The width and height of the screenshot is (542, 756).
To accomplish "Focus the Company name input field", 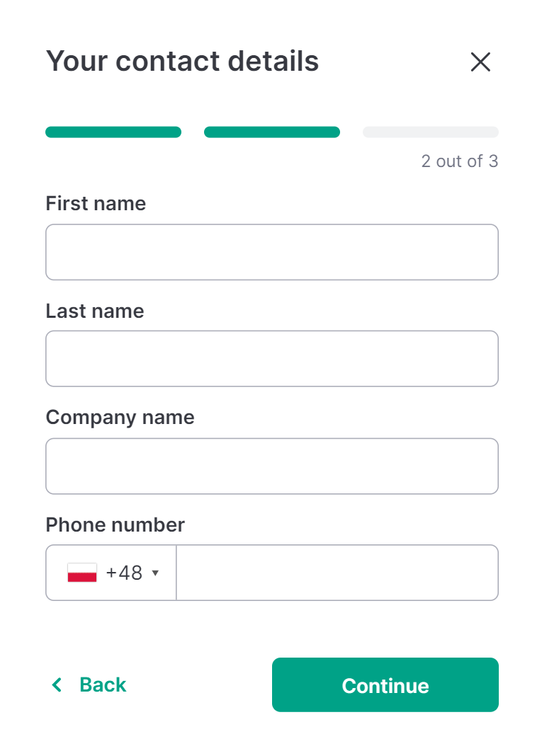I will click(272, 466).
